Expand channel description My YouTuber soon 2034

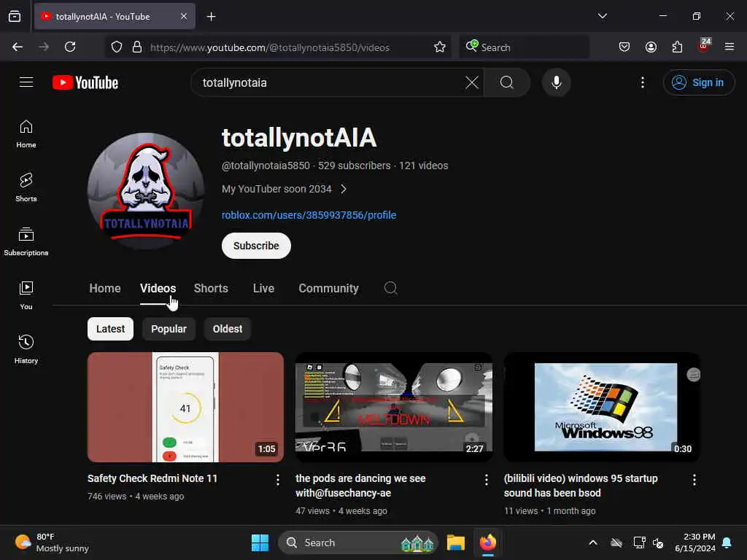click(285, 189)
